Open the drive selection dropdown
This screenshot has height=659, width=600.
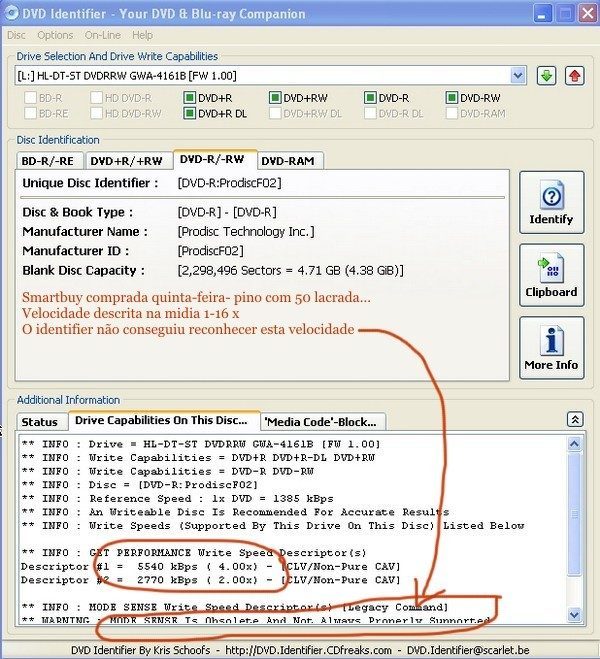(x=518, y=76)
